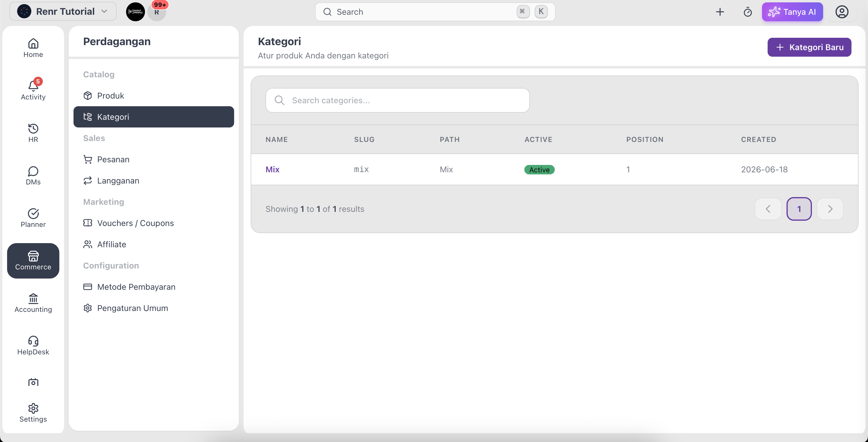Open user profile avatar icon
The height and width of the screenshot is (442, 868).
[841, 12]
